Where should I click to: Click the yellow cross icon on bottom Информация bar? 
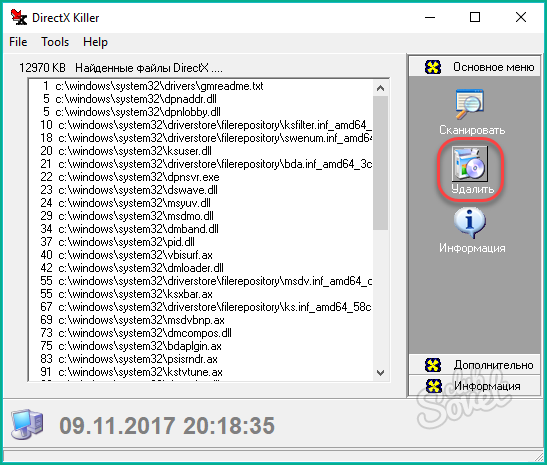[x=434, y=386]
